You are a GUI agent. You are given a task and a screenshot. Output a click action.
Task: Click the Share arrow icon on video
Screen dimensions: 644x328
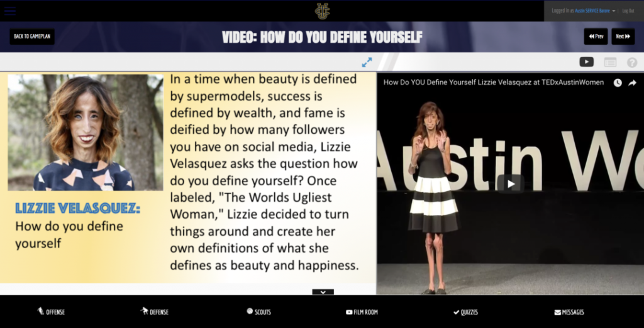coord(632,82)
